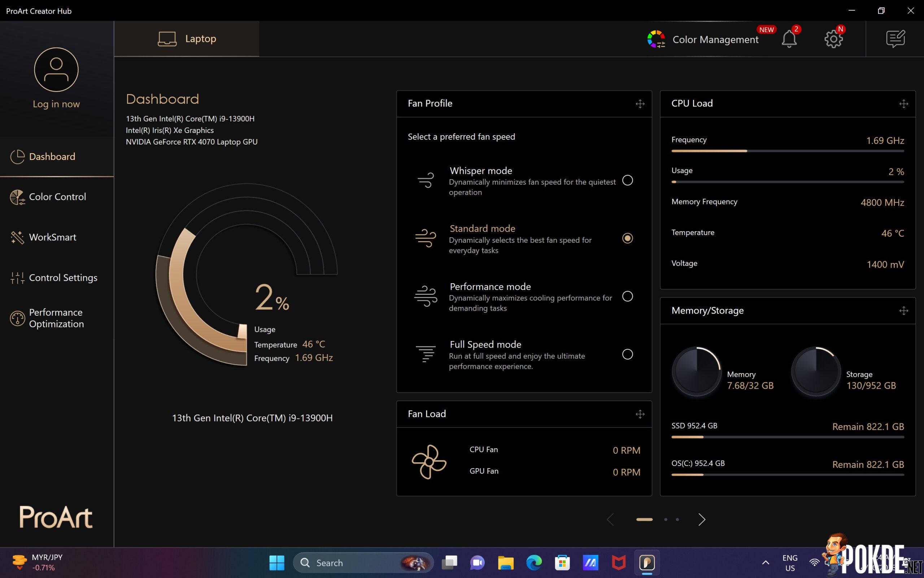Click the GPU Fan 0 RPM reading

[626, 473]
